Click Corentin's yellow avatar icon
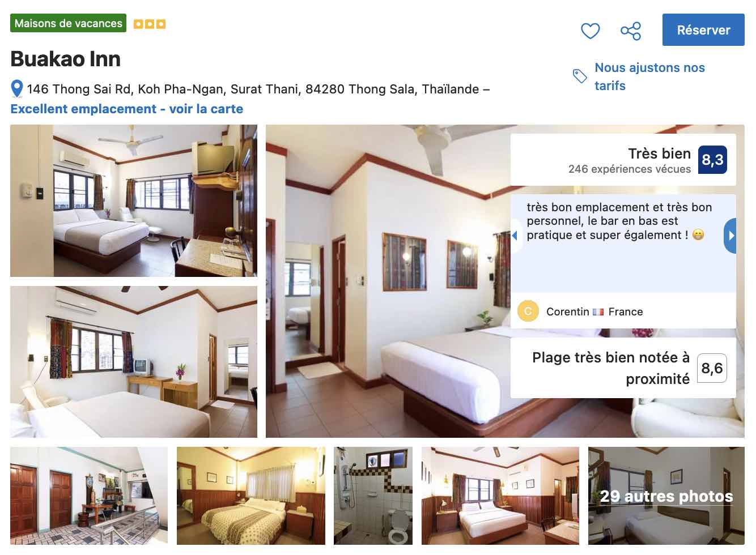Viewport: 756px width, 555px height. pyautogui.click(x=528, y=311)
